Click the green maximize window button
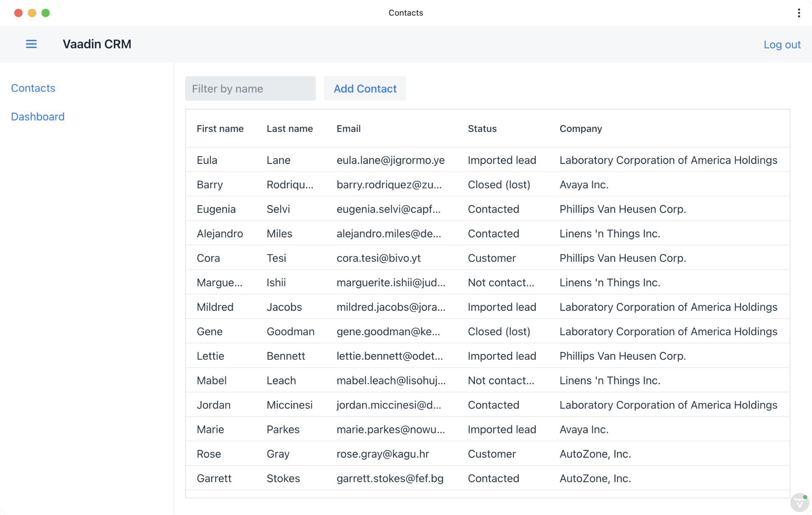Viewport: 812px width, 515px height. click(x=46, y=13)
